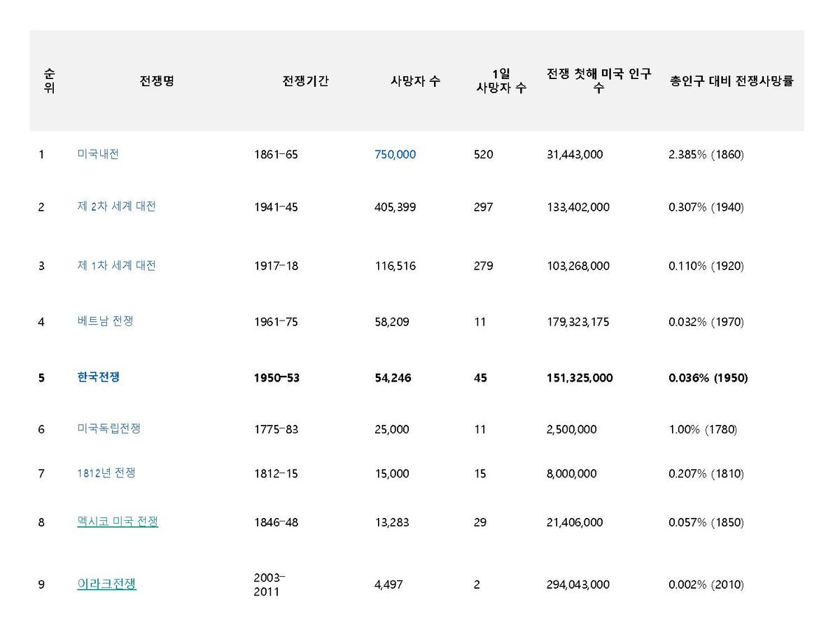Select the 1일 사망자 수 column header
This screenshot has height=630, width=840.
pyautogui.click(x=501, y=81)
